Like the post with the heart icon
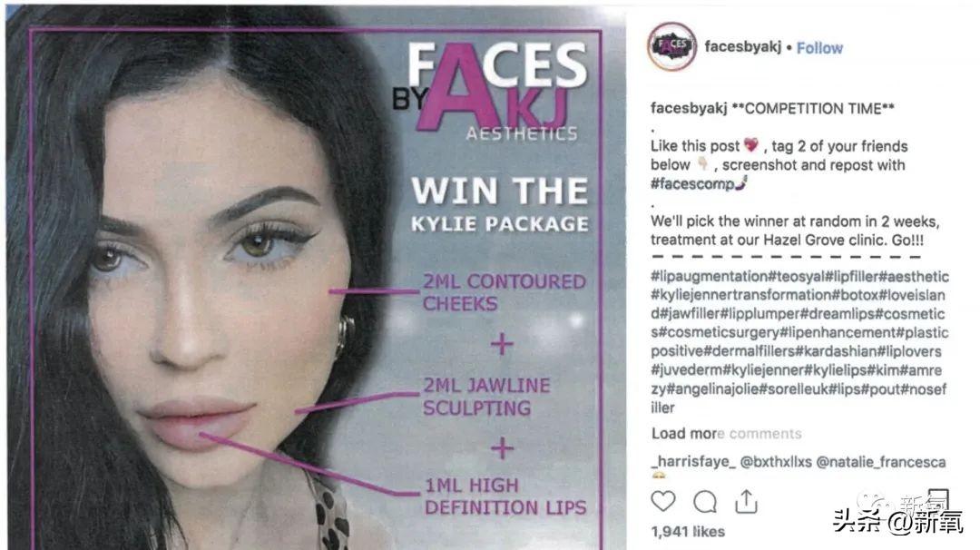Viewport: 980px width, 550px height. click(663, 501)
